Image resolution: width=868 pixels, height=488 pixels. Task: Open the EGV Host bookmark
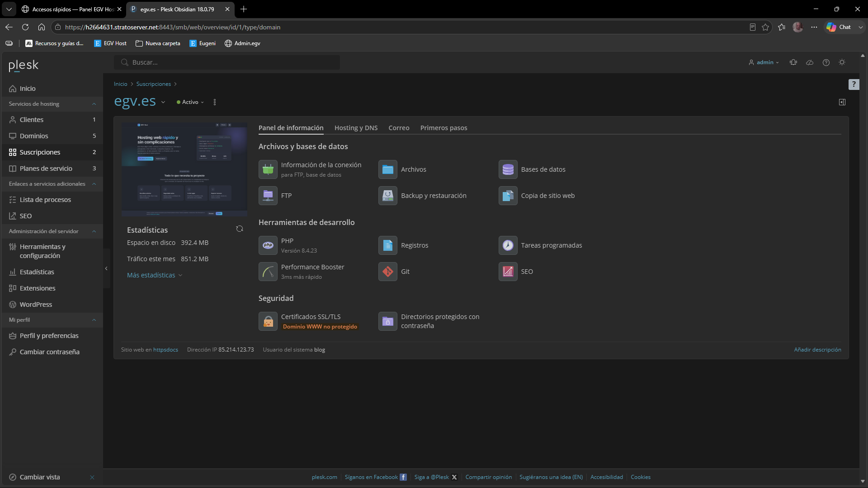(110, 43)
